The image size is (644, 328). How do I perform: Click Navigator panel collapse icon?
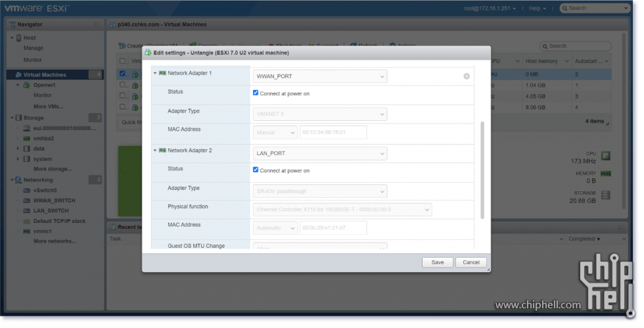point(97,25)
